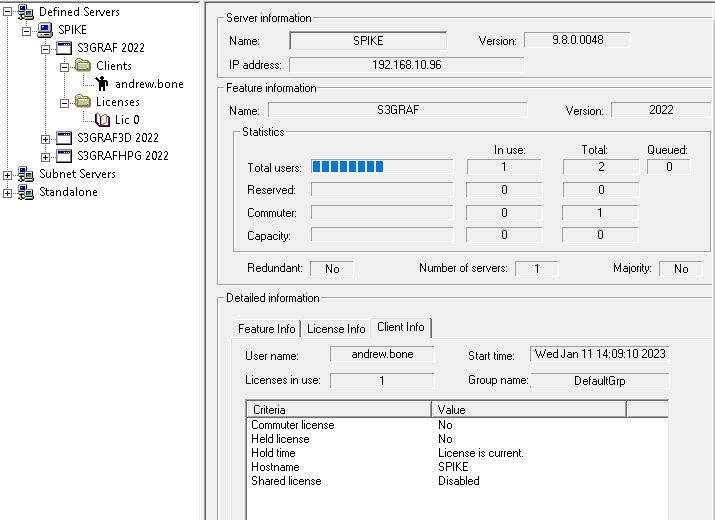Select the SPIKE server label
Image resolution: width=715 pixels, height=520 pixels.
pyautogui.click(x=72, y=30)
